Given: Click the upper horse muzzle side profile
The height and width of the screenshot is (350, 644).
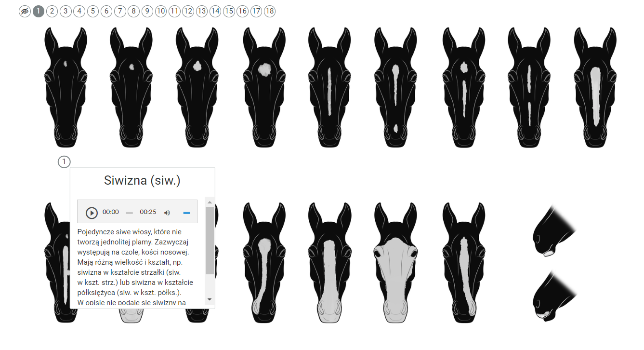Looking at the screenshot, I should click(553, 232).
